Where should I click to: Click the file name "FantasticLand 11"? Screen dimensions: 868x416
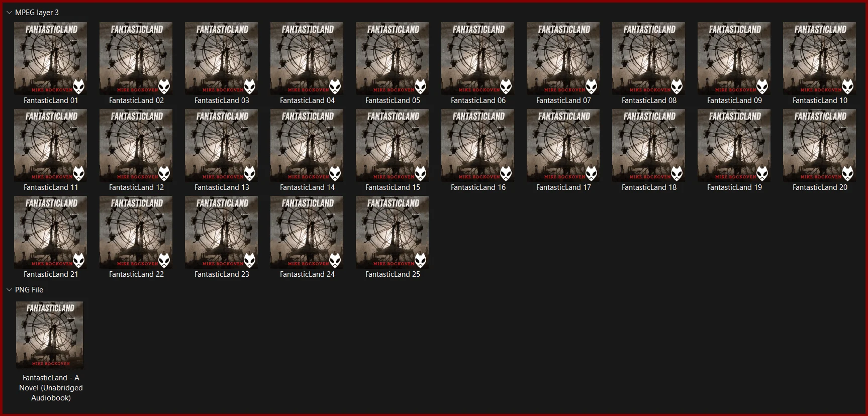[51, 187]
